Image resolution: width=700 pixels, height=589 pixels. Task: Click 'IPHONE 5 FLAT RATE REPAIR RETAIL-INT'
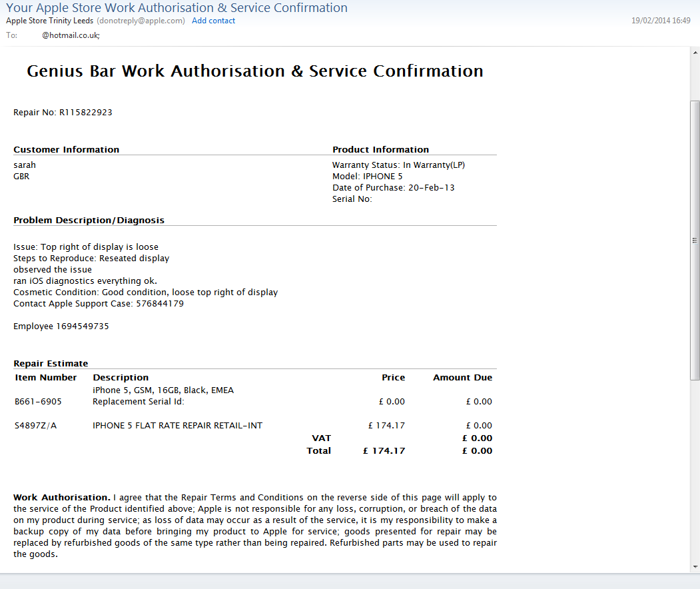(x=178, y=426)
